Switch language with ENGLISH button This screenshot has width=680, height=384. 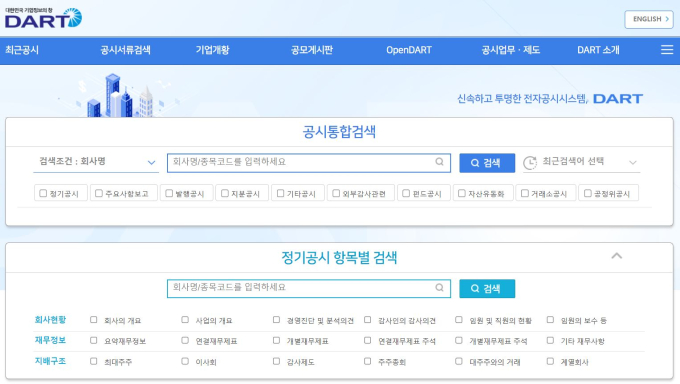point(649,19)
